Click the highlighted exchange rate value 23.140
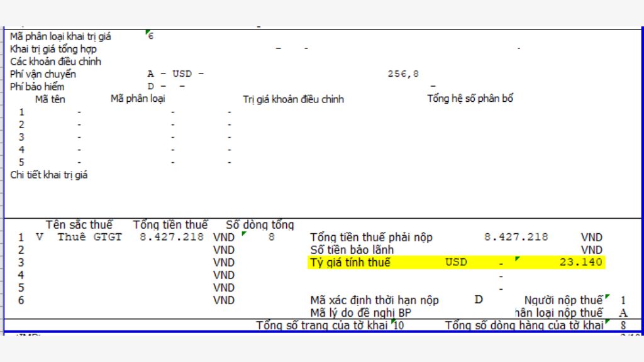The height and width of the screenshot is (362, 644). (580, 262)
